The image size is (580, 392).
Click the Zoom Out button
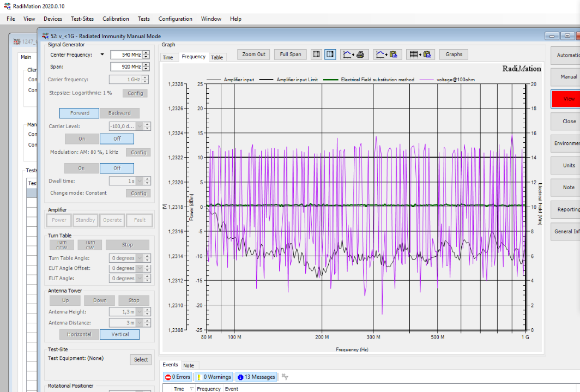(x=254, y=55)
